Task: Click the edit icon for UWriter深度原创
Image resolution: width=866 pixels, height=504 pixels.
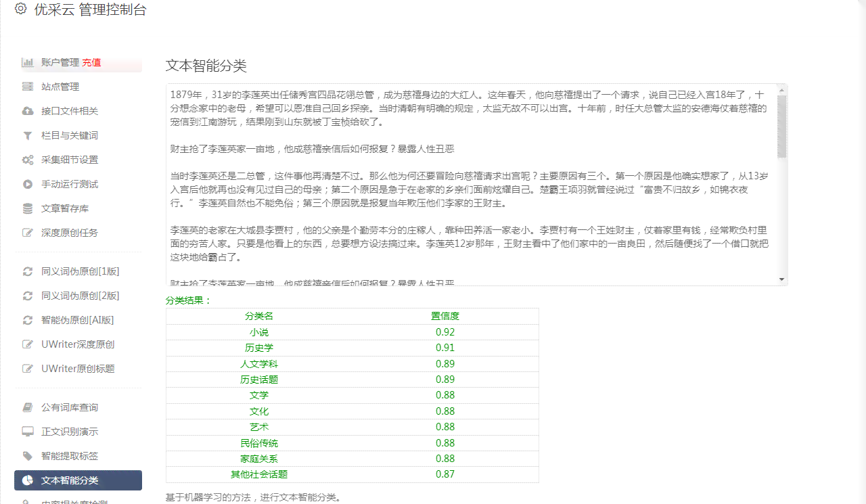Action: [28, 344]
